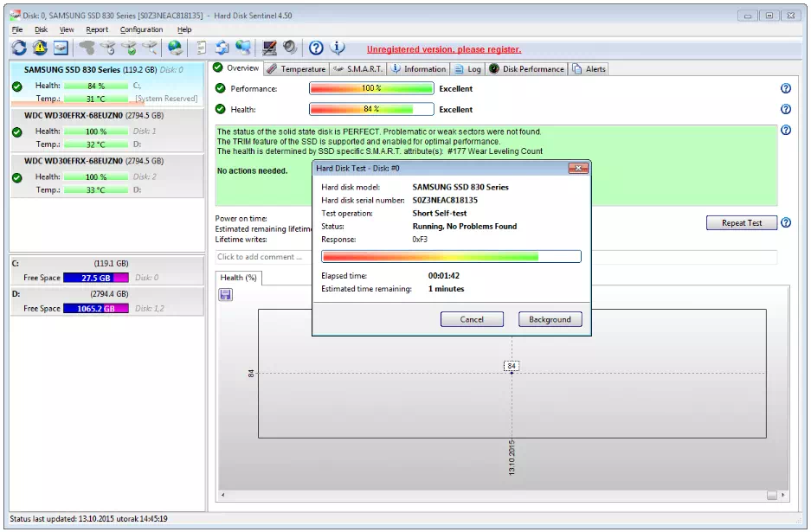The image size is (811, 532).
Task: Click the grey disk brush toolbar icon
Action: click(x=87, y=48)
